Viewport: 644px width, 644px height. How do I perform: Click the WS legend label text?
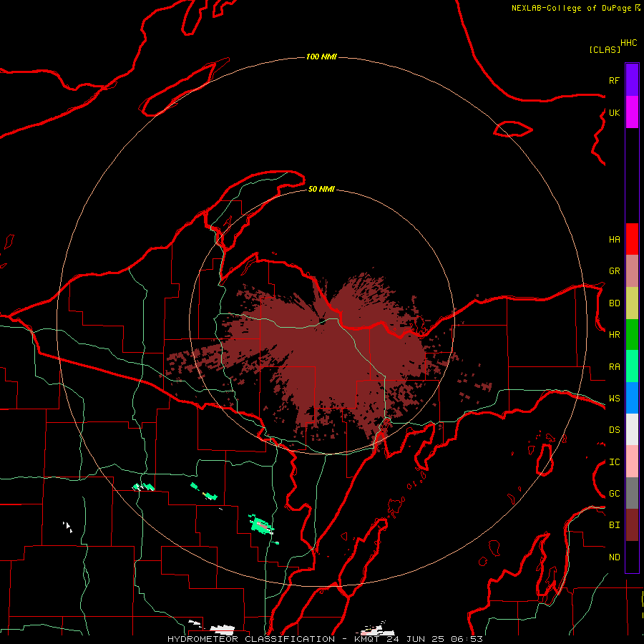(614, 399)
